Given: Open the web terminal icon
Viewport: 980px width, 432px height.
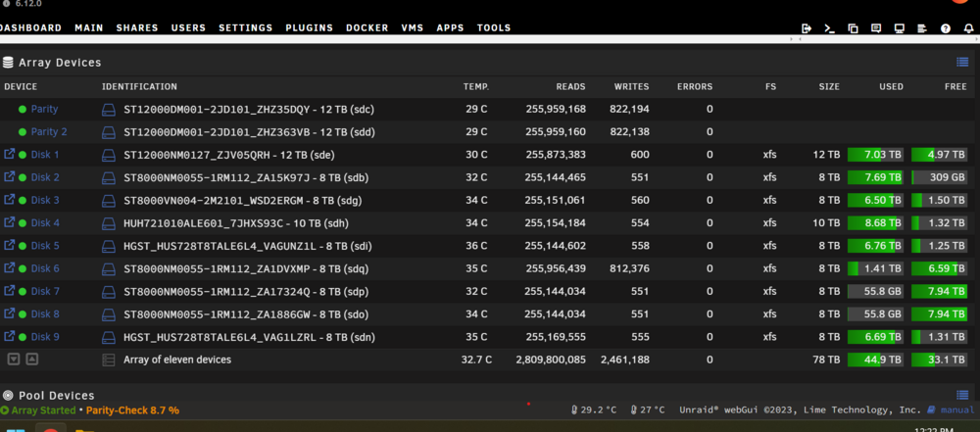Looking at the screenshot, I should tap(829, 28).
